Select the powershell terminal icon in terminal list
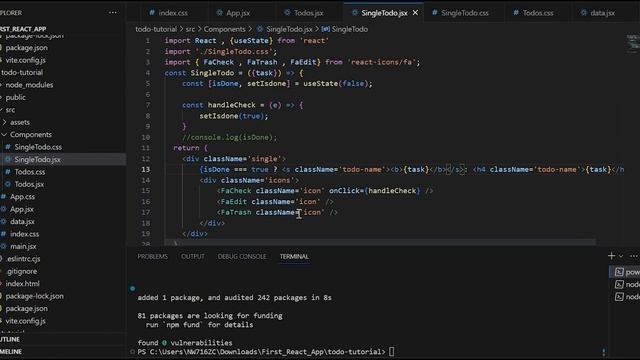The width and height of the screenshot is (640, 360). point(619,272)
